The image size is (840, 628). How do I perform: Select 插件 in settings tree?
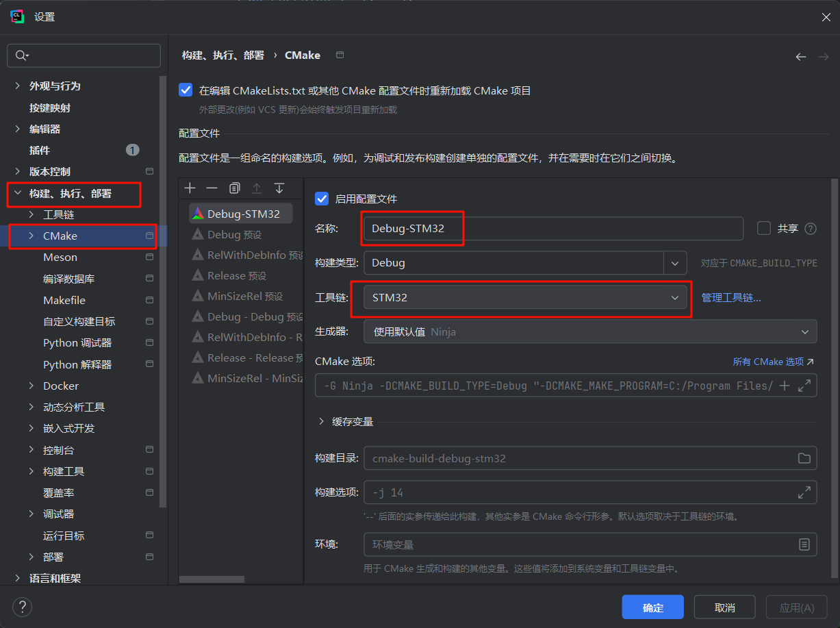[39, 150]
